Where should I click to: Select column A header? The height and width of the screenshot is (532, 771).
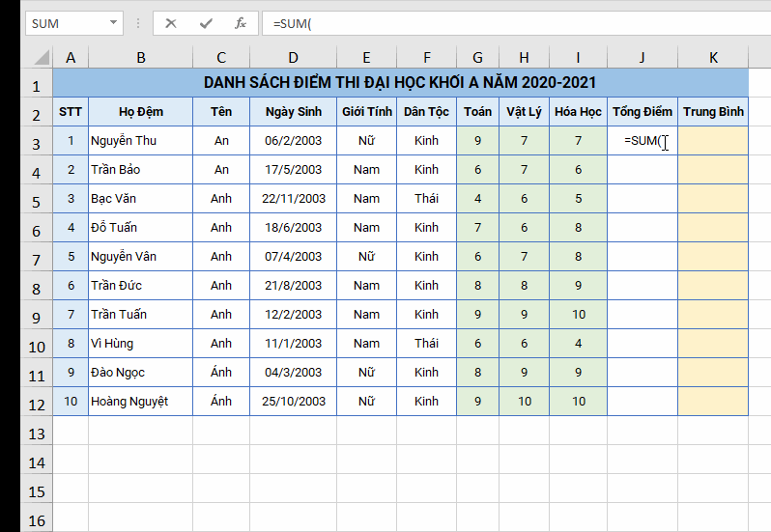[71, 58]
